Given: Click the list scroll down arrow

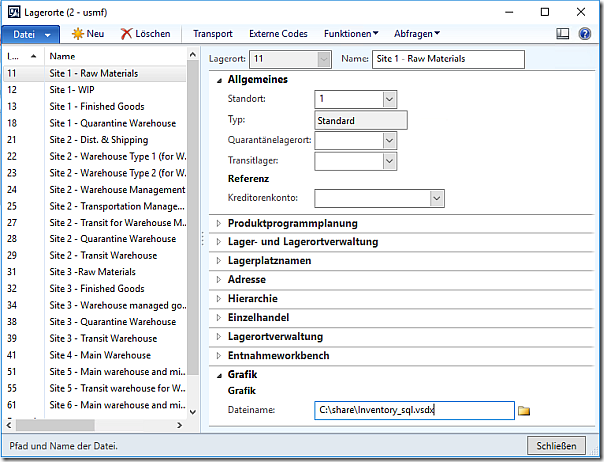Looking at the screenshot, I should coord(193,412).
